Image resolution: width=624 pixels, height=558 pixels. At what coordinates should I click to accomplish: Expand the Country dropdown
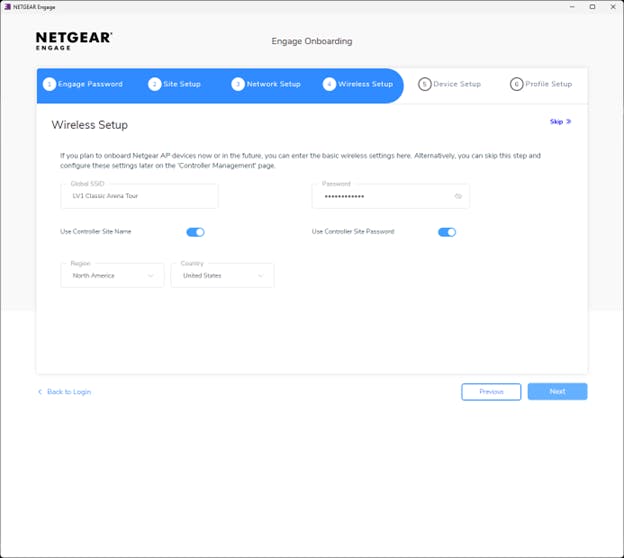pyautogui.click(x=222, y=275)
